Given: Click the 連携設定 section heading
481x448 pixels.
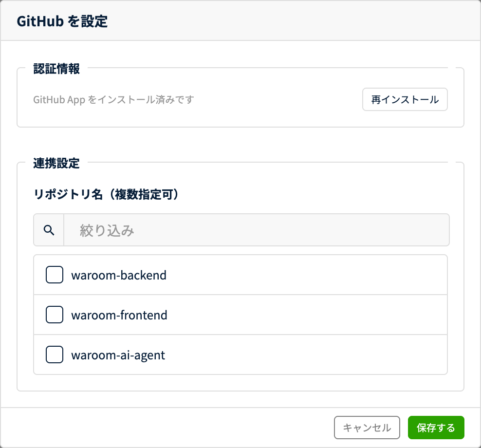Looking at the screenshot, I should [x=56, y=163].
